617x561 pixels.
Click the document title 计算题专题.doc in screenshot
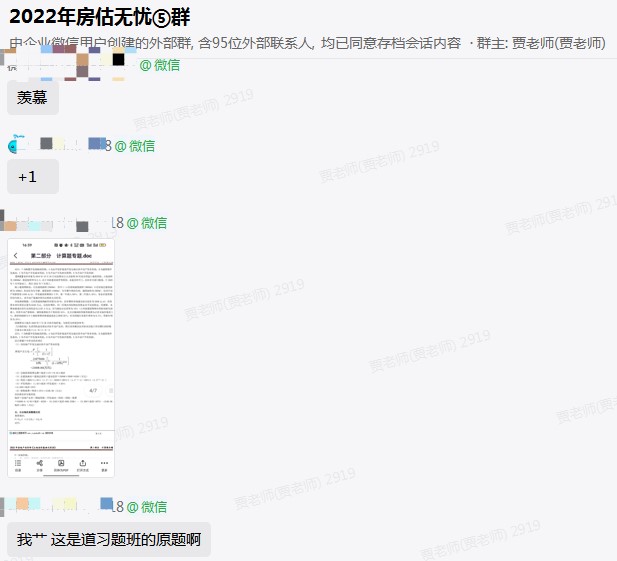click(x=61, y=257)
